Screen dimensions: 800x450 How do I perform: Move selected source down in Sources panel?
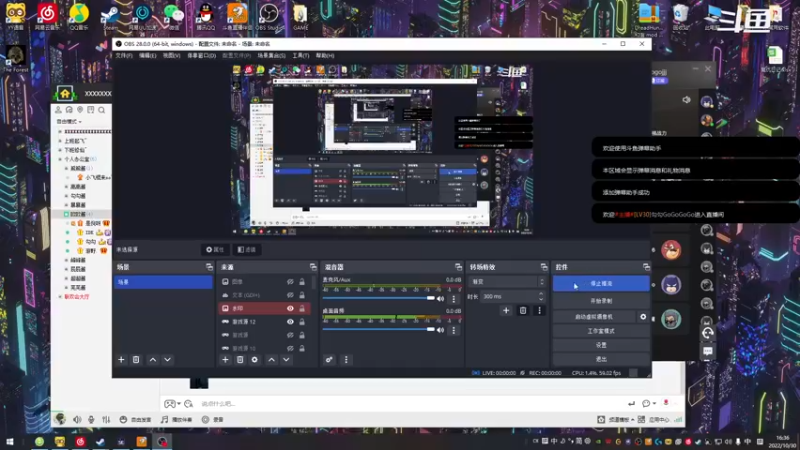[286, 360]
